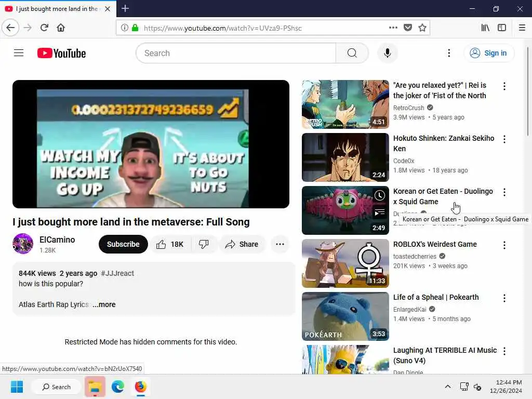Select the "I just bought more land" tab
Image resolution: width=532 pixels, height=399 pixels.
(x=58, y=9)
